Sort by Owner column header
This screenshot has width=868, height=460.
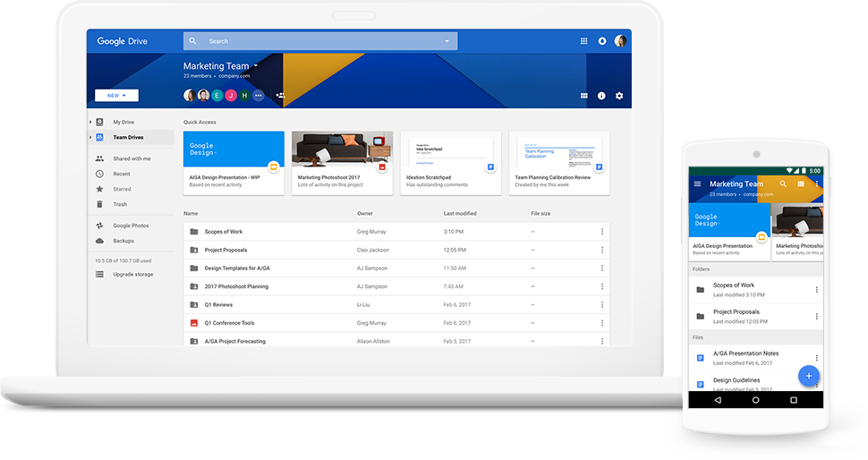pos(365,213)
